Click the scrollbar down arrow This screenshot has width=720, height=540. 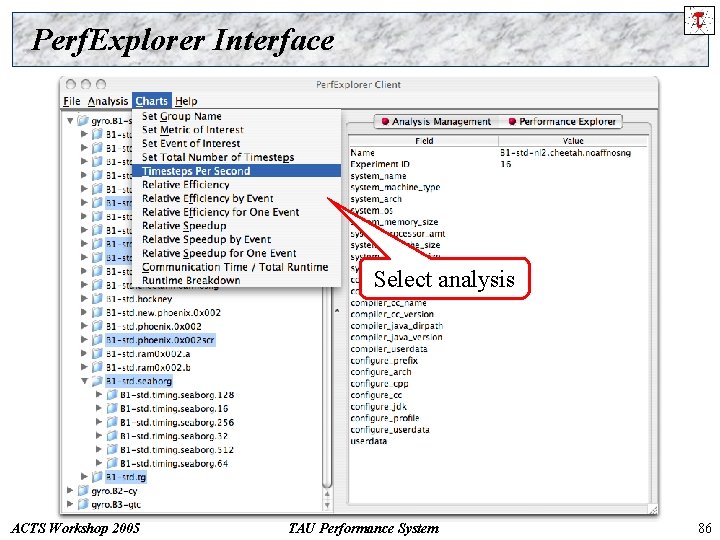327,505
